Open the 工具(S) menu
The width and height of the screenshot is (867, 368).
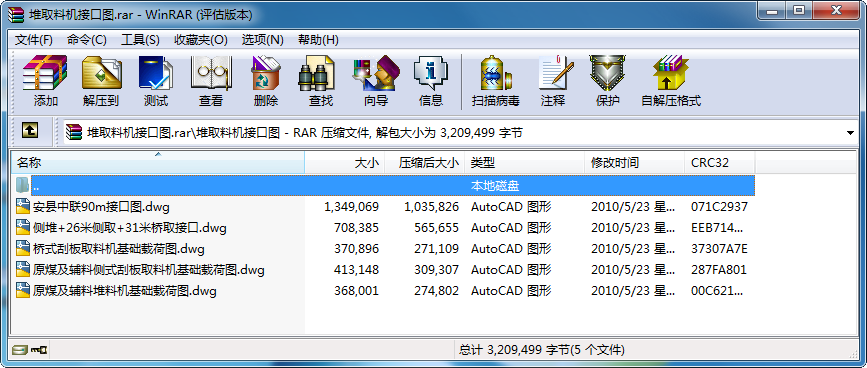140,40
